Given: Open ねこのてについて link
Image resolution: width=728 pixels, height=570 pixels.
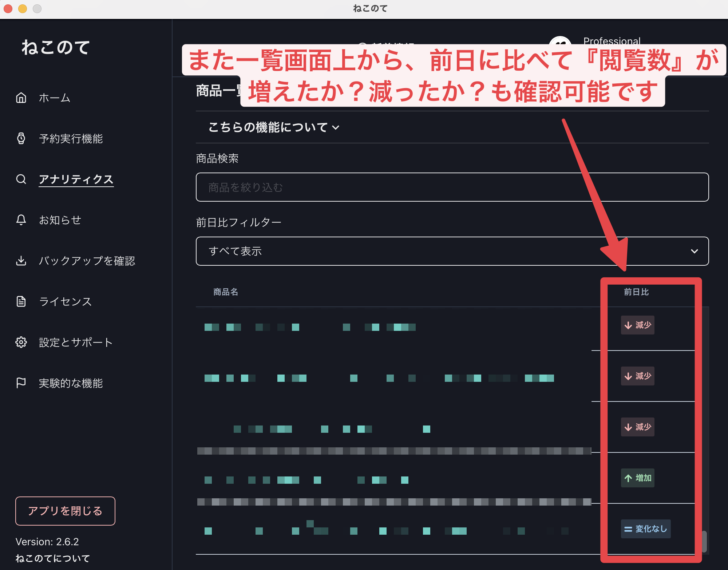Looking at the screenshot, I should pyautogui.click(x=53, y=558).
